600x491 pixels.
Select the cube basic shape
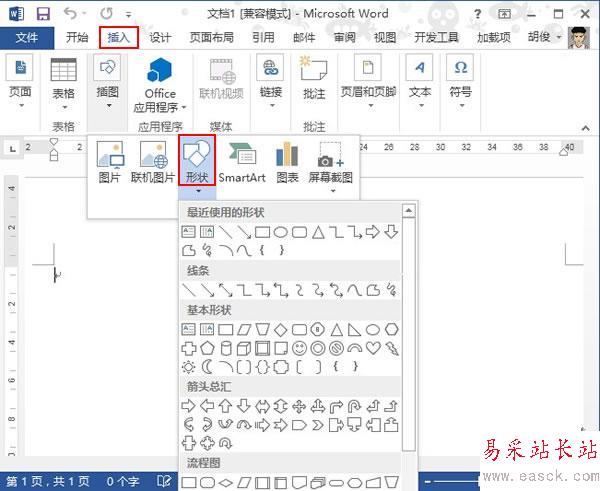pos(244,348)
